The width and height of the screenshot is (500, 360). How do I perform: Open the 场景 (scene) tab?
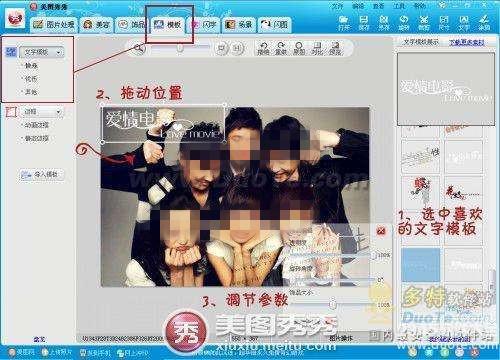(x=239, y=25)
